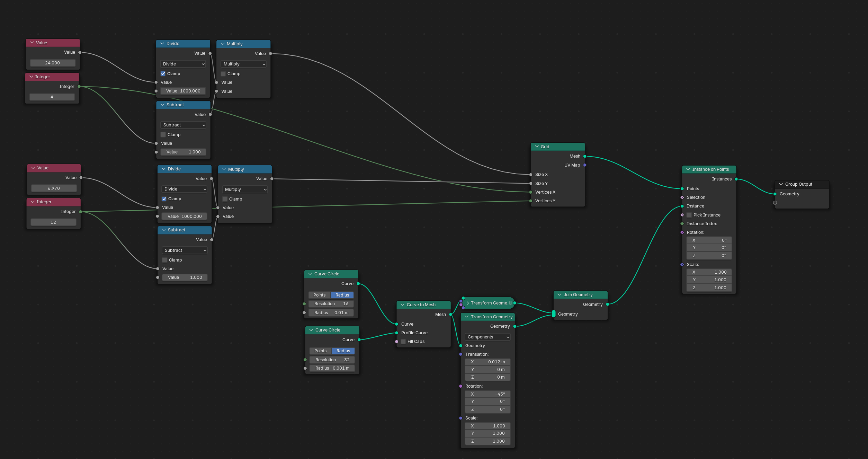Image resolution: width=868 pixels, height=459 pixels.
Task: Enable the Fill Caps checkbox
Action: pyautogui.click(x=403, y=342)
